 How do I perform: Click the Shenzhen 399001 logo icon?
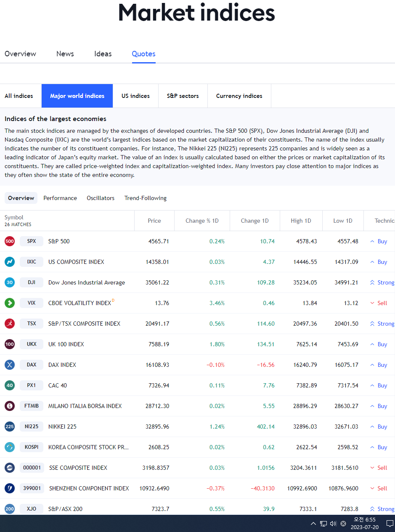pos(10,488)
